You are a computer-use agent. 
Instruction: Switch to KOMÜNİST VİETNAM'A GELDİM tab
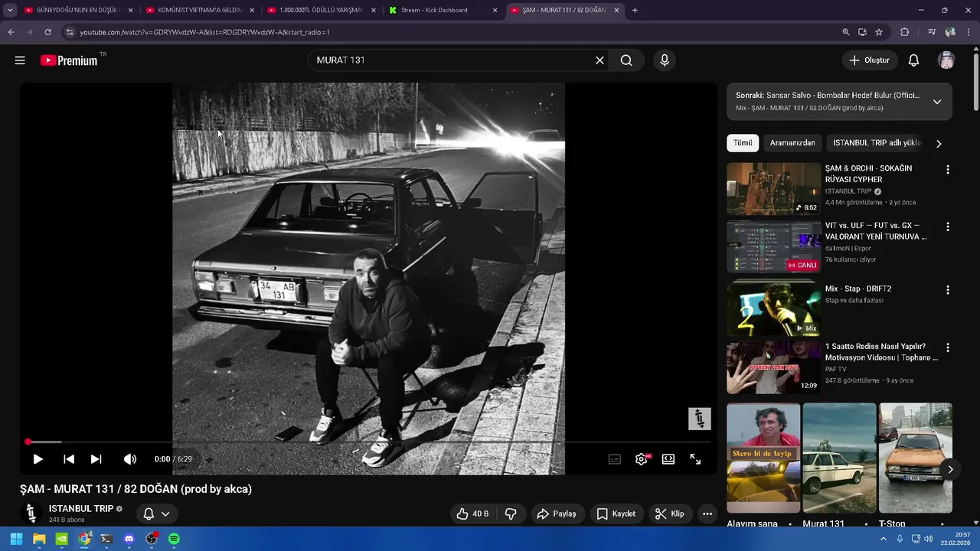pos(199,10)
